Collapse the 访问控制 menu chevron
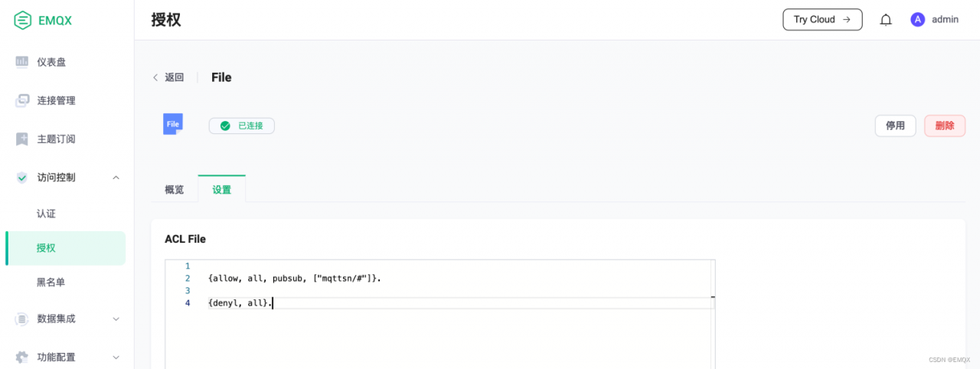Image resolution: width=980 pixels, height=369 pixels. point(116,178)
